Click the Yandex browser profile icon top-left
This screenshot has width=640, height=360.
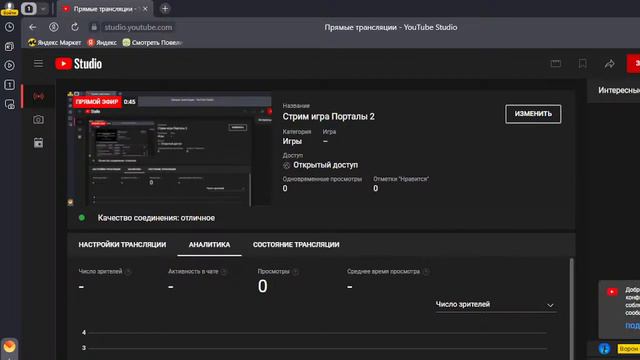[9, 8]
